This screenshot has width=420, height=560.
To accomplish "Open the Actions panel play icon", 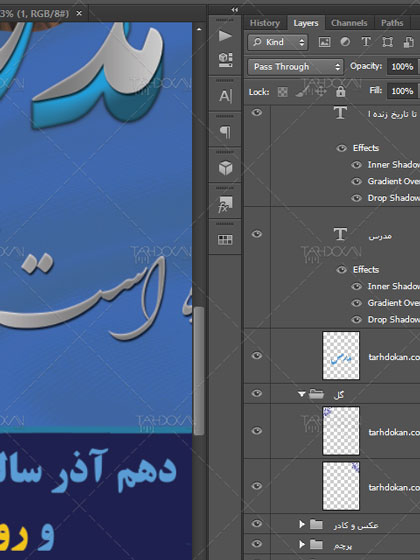I will (x=225, y=36).
